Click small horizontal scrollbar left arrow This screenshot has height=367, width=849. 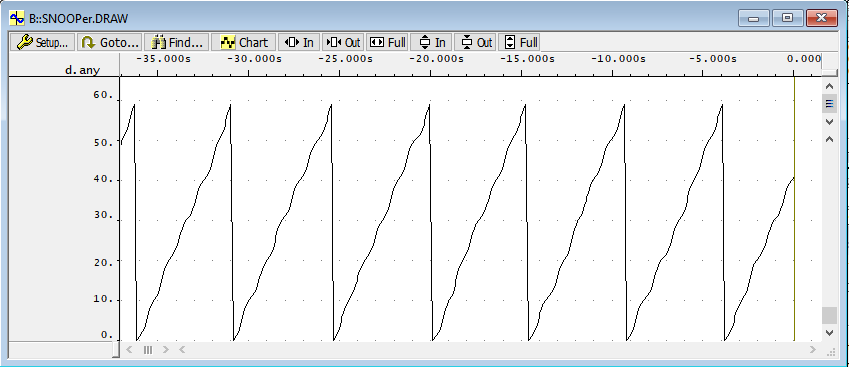[x=129, y=350]
